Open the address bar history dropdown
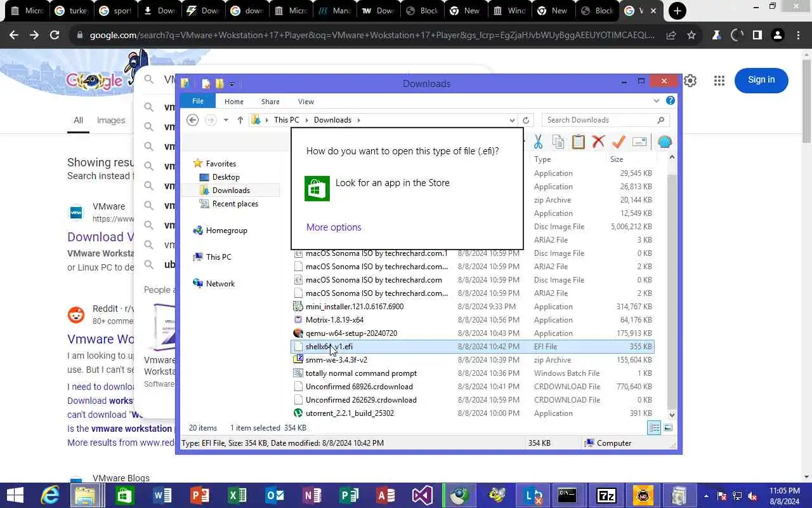Screen dimensions: 812x508 (x=512, y=120)
